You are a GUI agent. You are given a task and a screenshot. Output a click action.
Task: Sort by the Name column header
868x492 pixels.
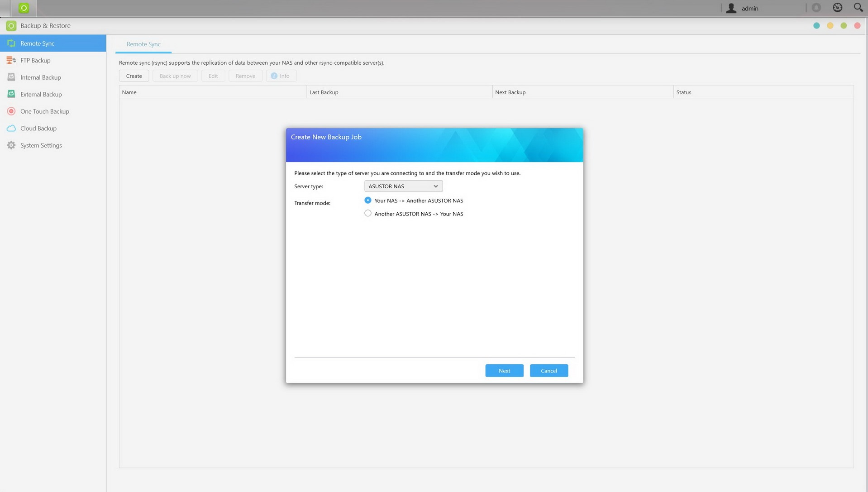(x=213, y=92)
